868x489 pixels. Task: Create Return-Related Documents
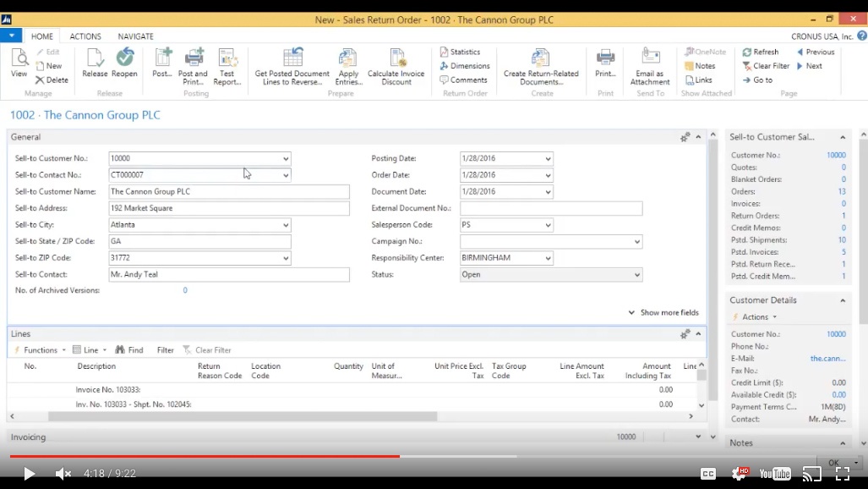(x=541, y=67)
